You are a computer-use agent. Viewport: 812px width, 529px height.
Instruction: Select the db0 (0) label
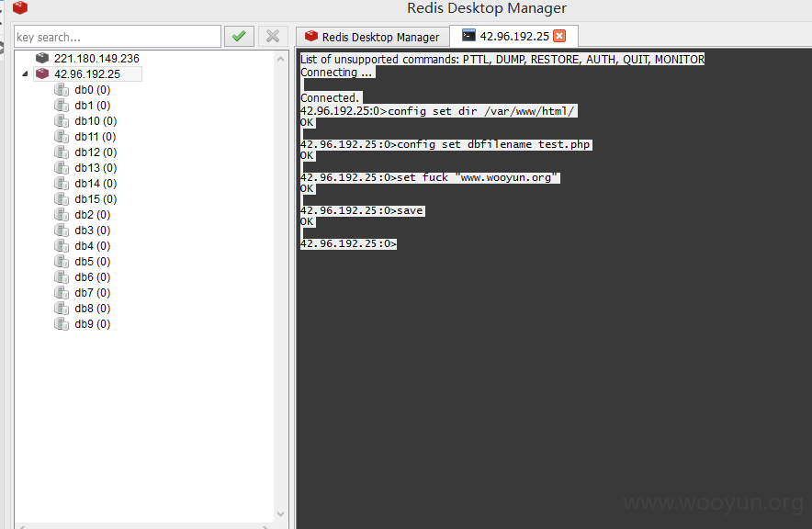click(x=92, y=90)
